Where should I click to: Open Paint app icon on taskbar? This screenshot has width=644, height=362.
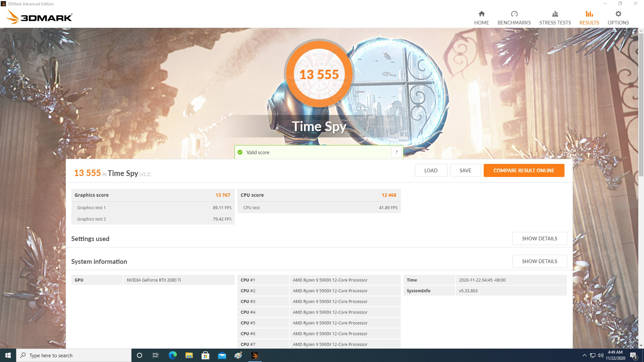click(x=238, y=355)
